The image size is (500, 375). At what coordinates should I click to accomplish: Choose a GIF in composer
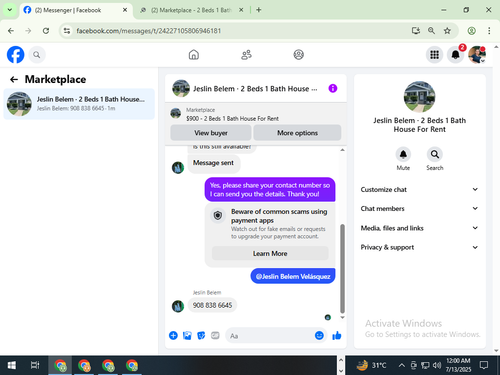215,335
